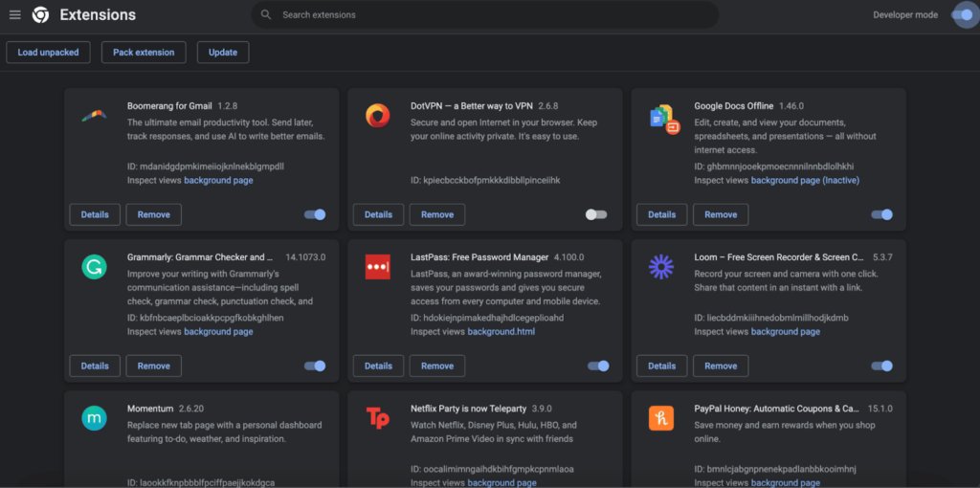Disable the Boomerang for Gmail toggle
Viewport: 980px width, 488px height.
point(315,214)
